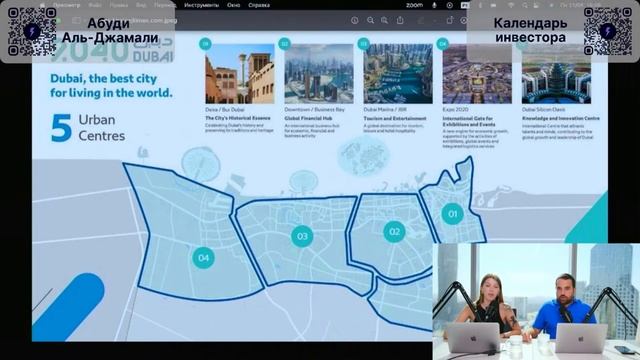The image size is (640, 360).
Task: Click the 'Expo 2020' caption
Action: [x=455, y=110]
